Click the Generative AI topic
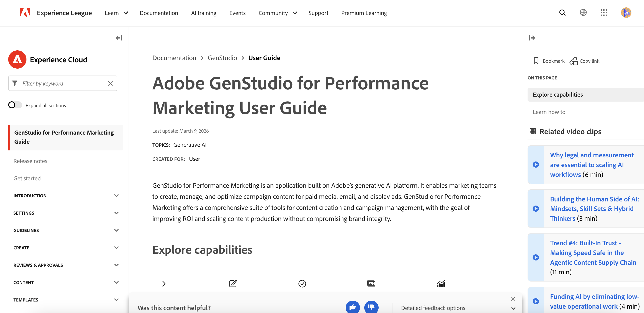Viewport: 644px width, 313px height. point(190,145)
